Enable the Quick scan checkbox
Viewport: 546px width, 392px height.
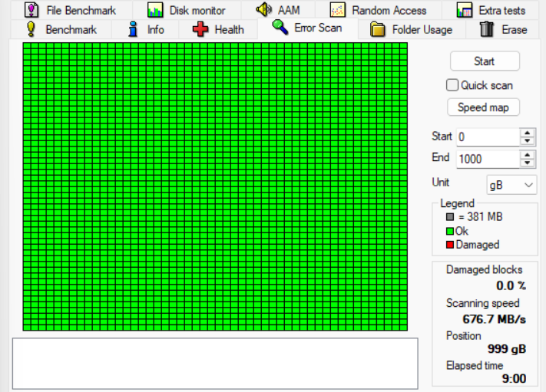[452, 85]
